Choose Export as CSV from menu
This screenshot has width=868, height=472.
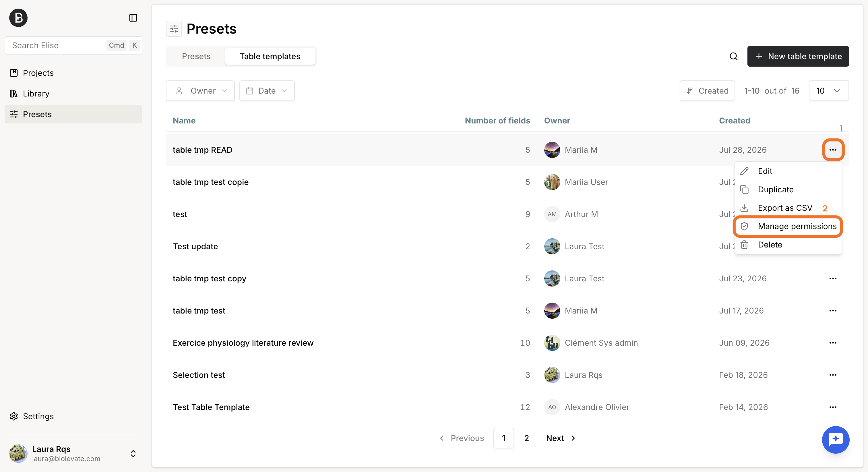click(785, 208)
